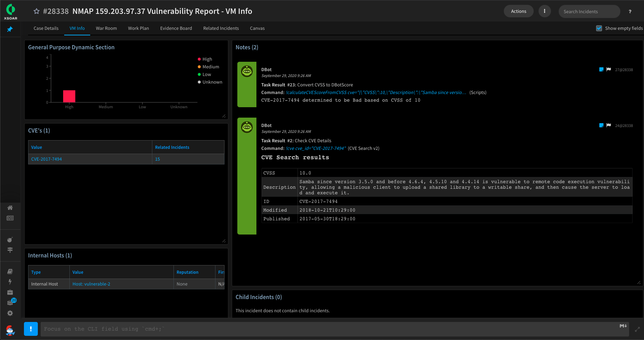Click the !cve cve_id command link
Viewport: 644px width, 340px height.
[316, 148]
